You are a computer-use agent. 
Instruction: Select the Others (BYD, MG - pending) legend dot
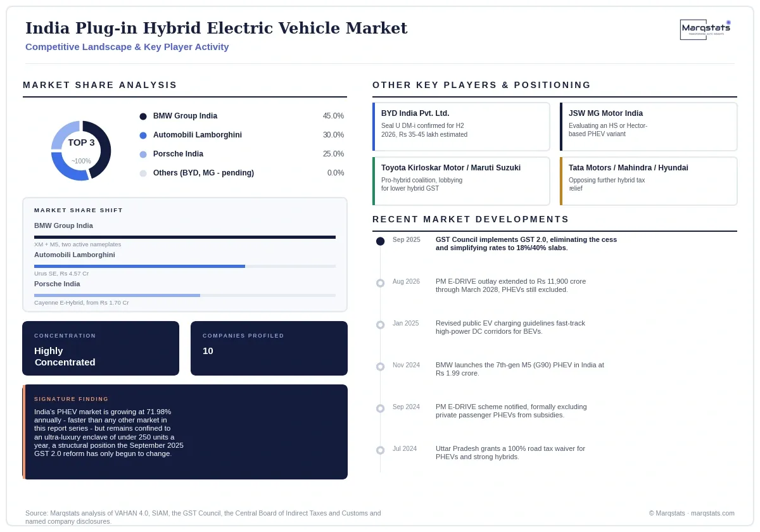143,173
